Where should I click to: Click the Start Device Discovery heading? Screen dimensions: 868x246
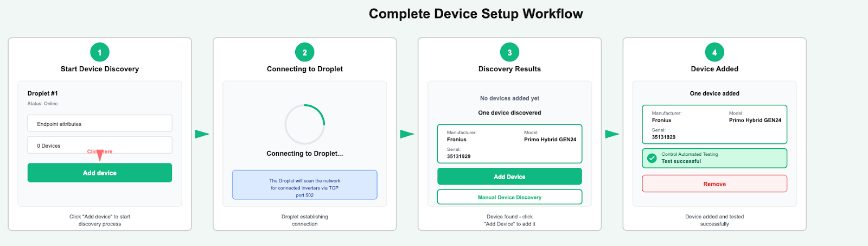pos(100,69)
